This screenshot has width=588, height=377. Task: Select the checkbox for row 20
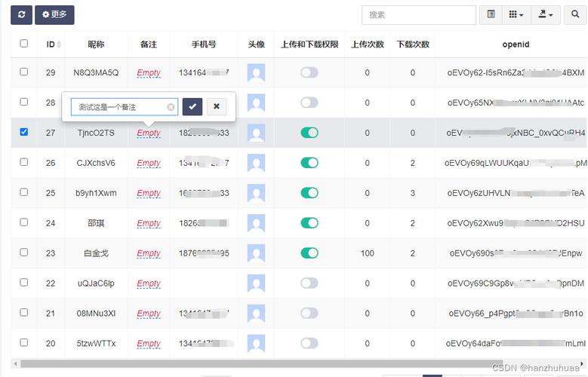coord(23,342)
